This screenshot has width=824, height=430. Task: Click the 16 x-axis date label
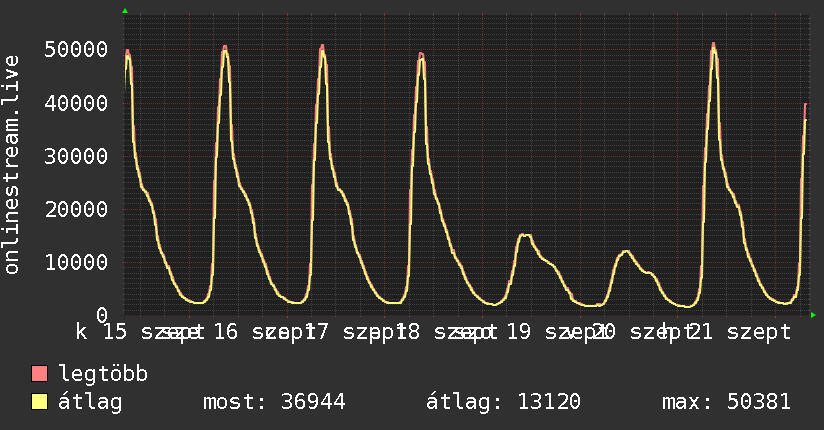tap(225, 332)
